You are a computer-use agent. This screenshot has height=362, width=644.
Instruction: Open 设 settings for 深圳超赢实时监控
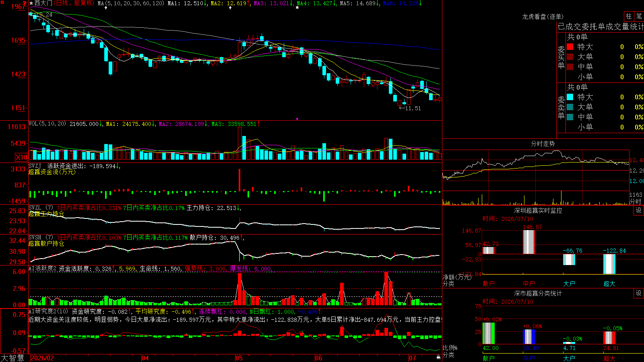pos(639,210)
